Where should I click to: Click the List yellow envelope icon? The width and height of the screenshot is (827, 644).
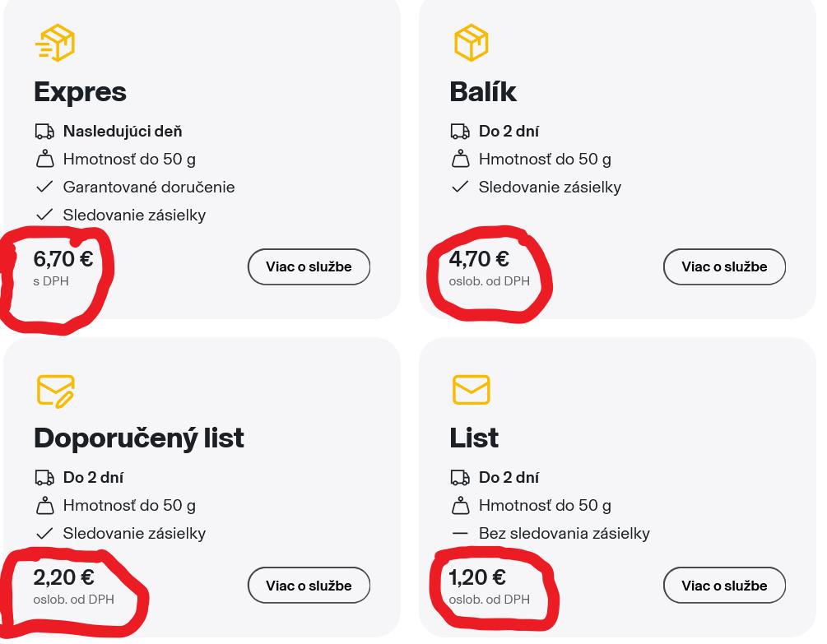471,390
